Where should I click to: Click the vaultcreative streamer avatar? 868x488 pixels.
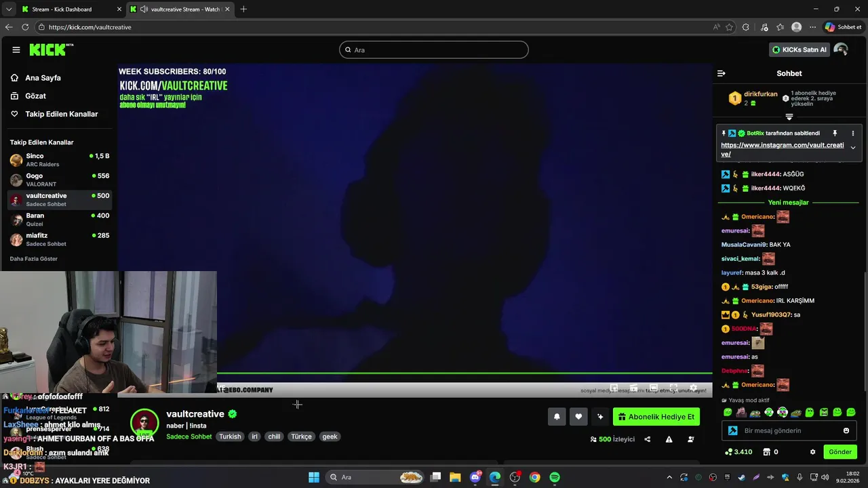tap(144, 424)
